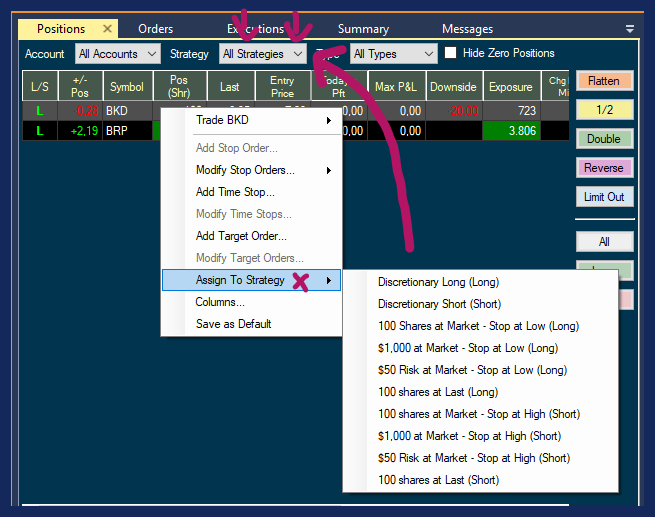Click the Flatten button
The image size is (655, 517).
point(604,81)
